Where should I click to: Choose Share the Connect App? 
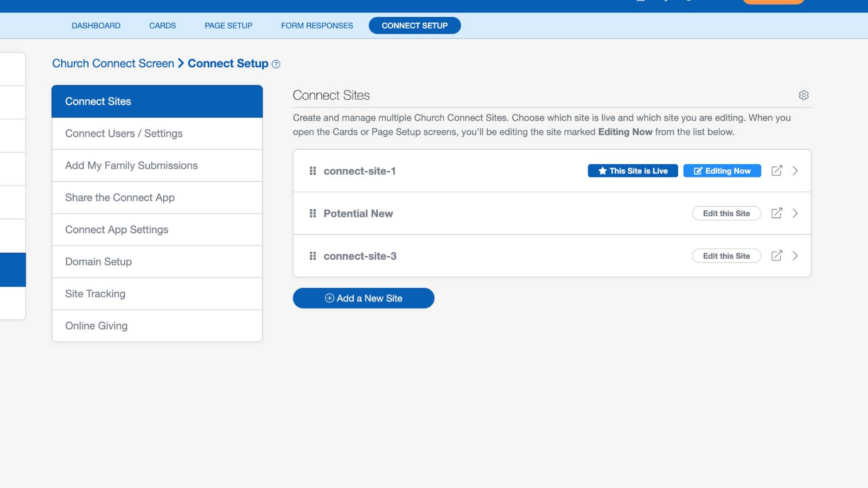(157, 197)
